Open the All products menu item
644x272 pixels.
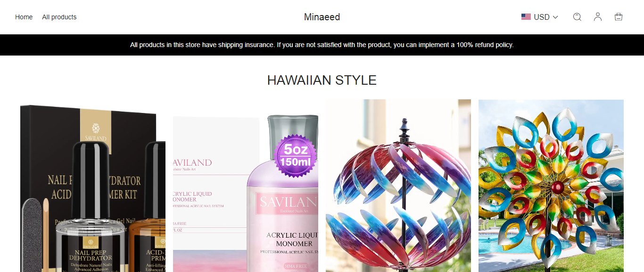pos(59,17)
